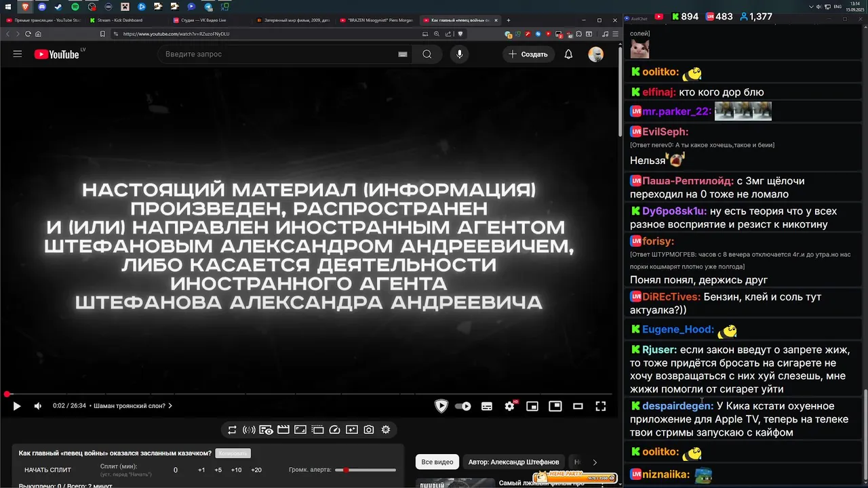The height and width of the screenshot is (488, 868).
Task: Switch to the BRAZEN Misogynist Piers Morgan tab
Action: [376, 20]
